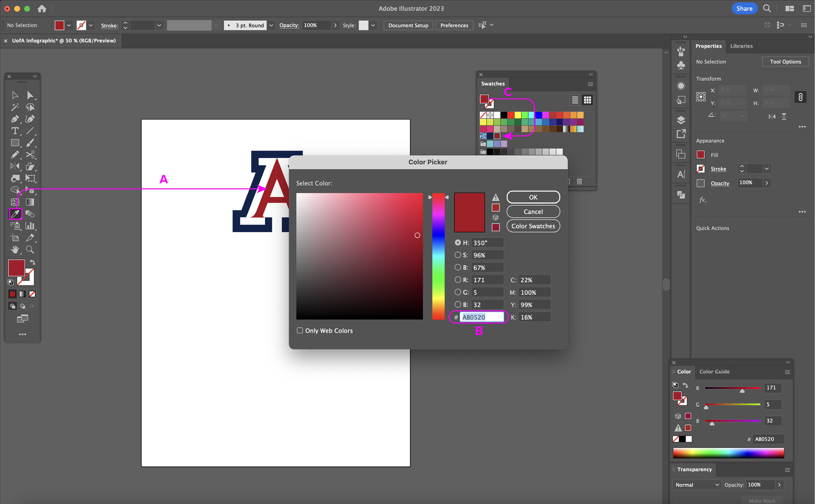Select the Zoom tool
Viewport: 815px width, 504px height.
[30, 250]
